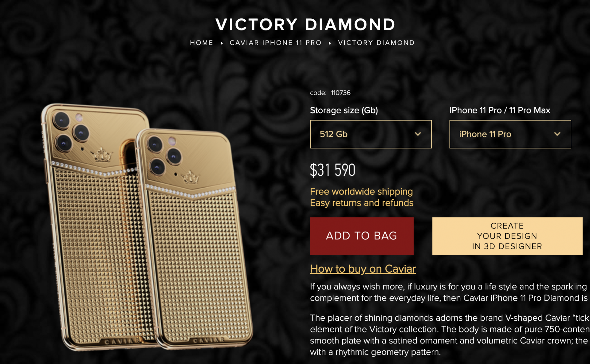The width and height of the screenshot is (590, 364).
Task: Click the Victory Diamond page title
Action: [305, 25]
